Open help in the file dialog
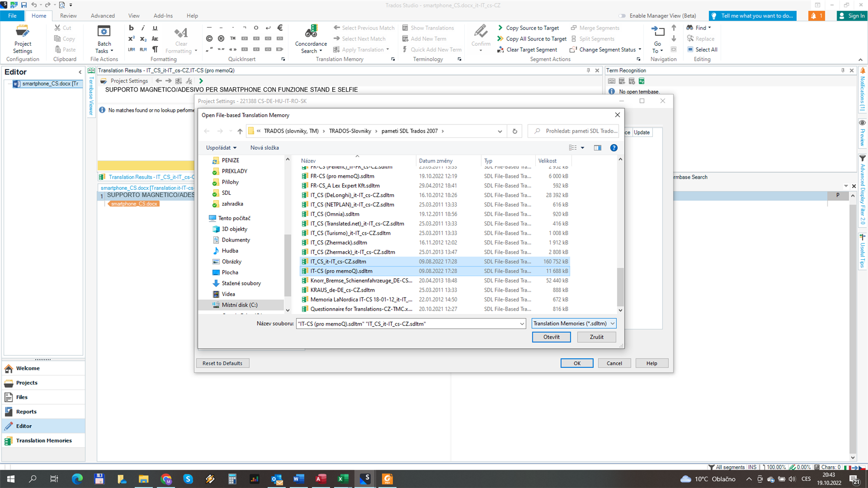The width and height of the screenshot is (868, 488). point(613,148)
